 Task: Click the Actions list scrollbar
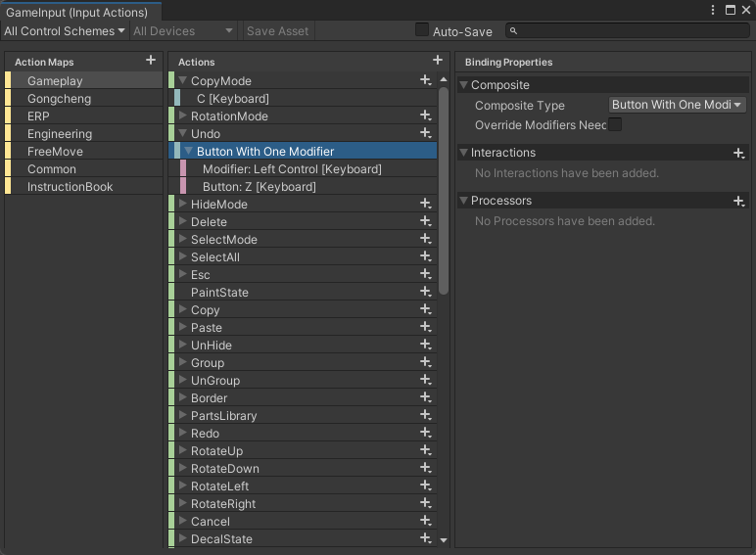[444, 196]
